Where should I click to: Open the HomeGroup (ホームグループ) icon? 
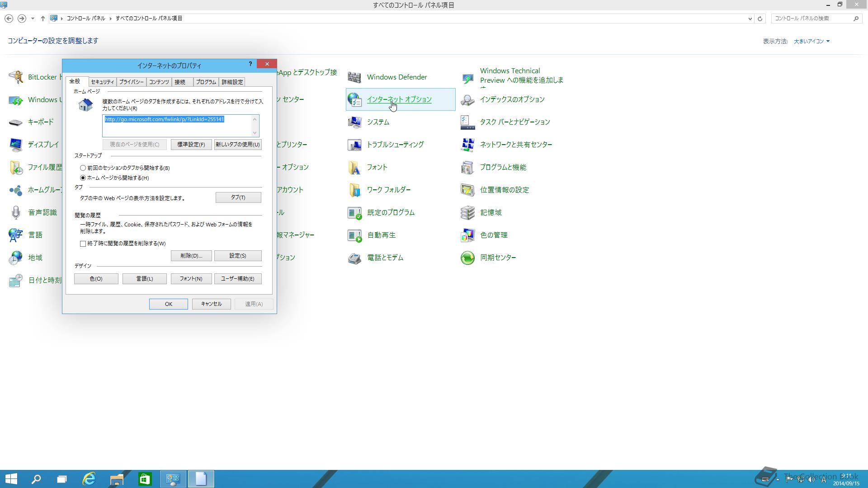tap(16, 190)
